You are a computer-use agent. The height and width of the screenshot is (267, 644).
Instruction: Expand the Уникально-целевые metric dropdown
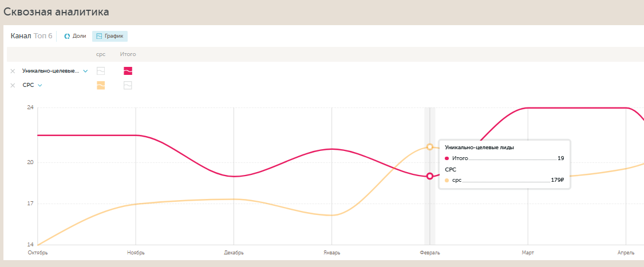85,71
